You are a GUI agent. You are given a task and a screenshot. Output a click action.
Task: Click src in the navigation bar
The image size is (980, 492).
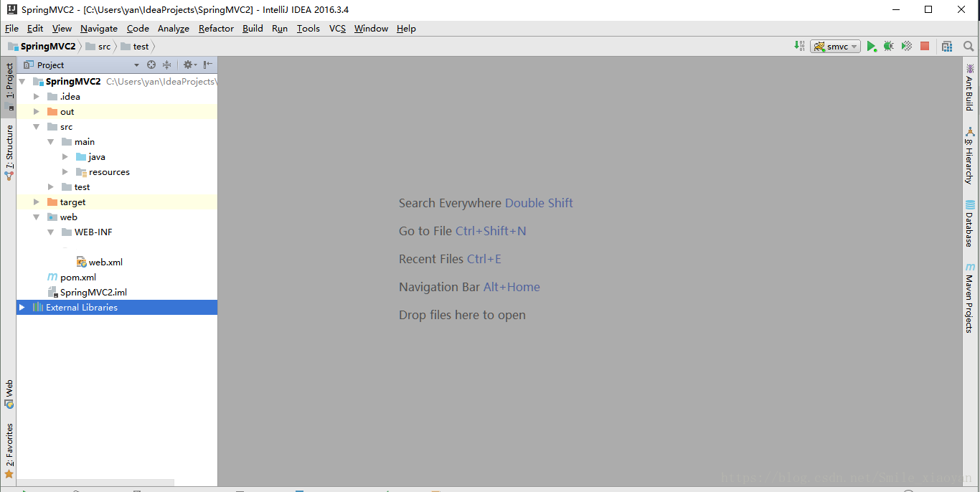pos(98,46)
